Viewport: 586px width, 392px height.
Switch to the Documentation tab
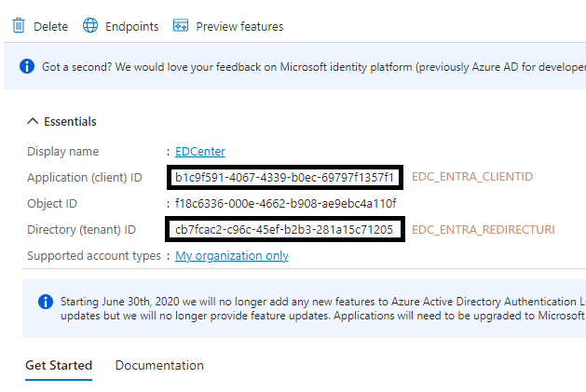159,365
